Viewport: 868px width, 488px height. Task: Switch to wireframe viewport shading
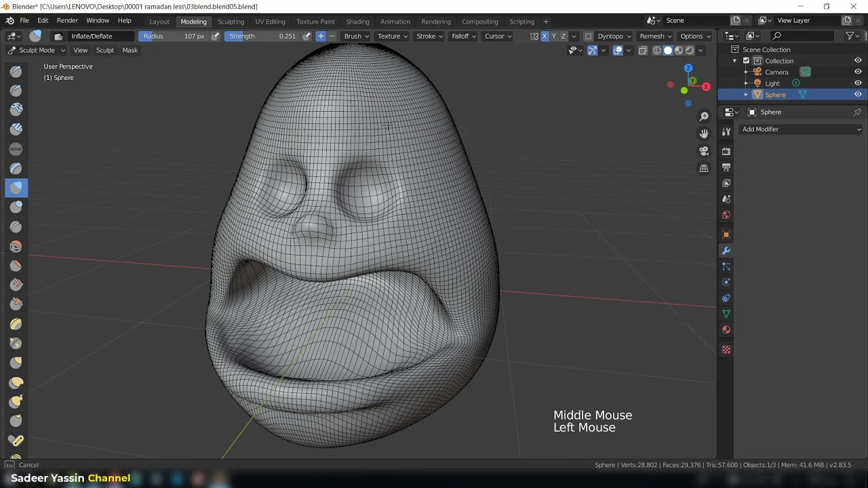(656, 50)
